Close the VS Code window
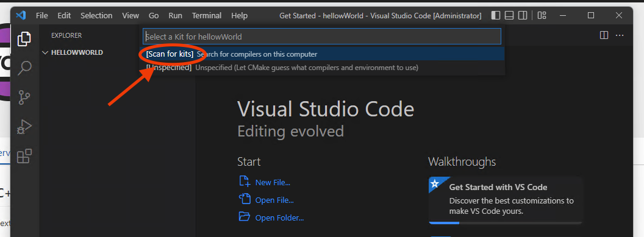The height and width of the screenshot is (237, 644). (x=619, y=16)
